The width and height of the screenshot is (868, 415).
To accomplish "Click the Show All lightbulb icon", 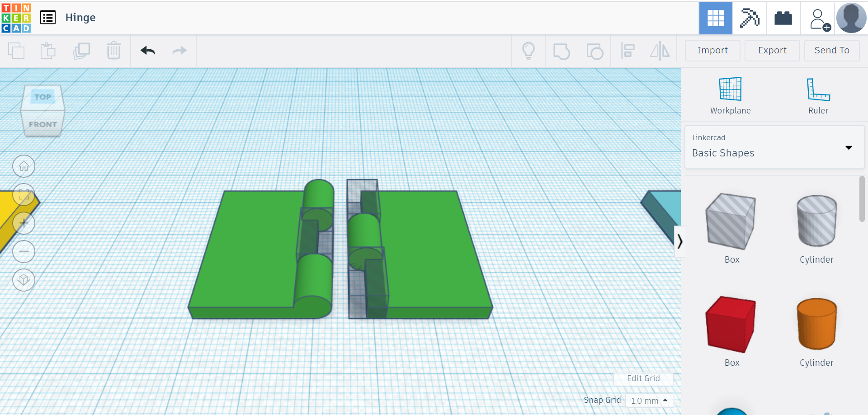I will pyautogui.click(x=529, y=51).
